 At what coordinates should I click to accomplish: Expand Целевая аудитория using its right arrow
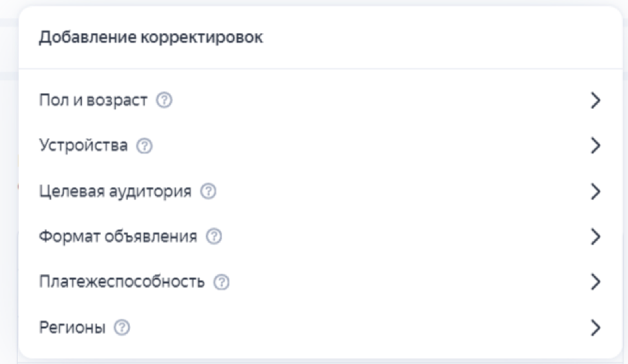(596, 192)
